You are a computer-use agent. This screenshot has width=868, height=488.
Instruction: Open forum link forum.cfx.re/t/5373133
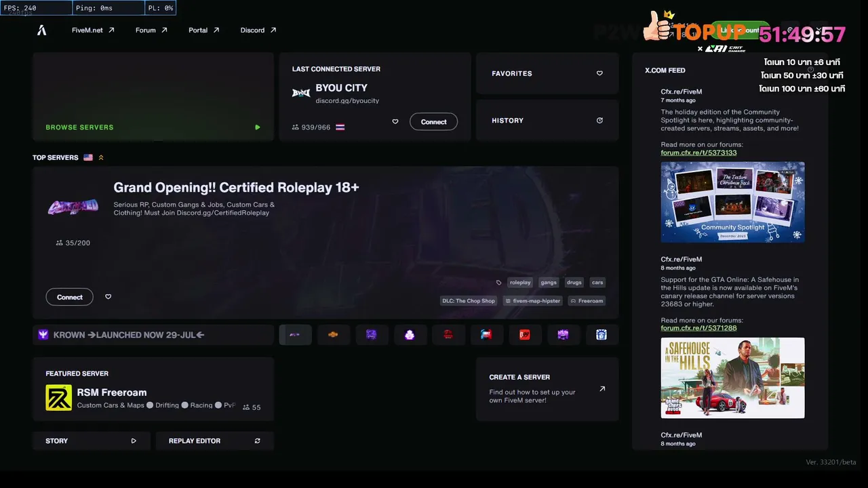tap(698, 152)
